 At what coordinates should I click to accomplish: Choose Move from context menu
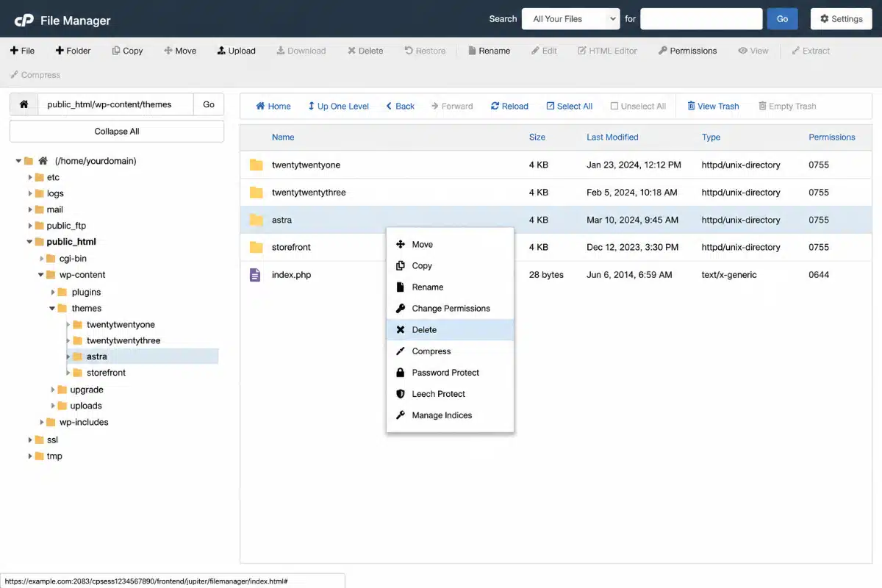tap(450, 245)
